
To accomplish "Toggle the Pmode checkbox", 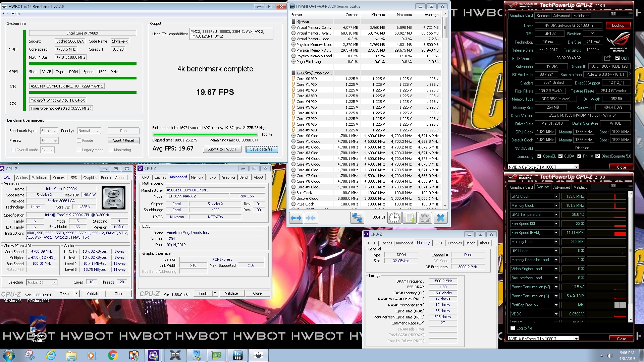I will pos(79,140).
